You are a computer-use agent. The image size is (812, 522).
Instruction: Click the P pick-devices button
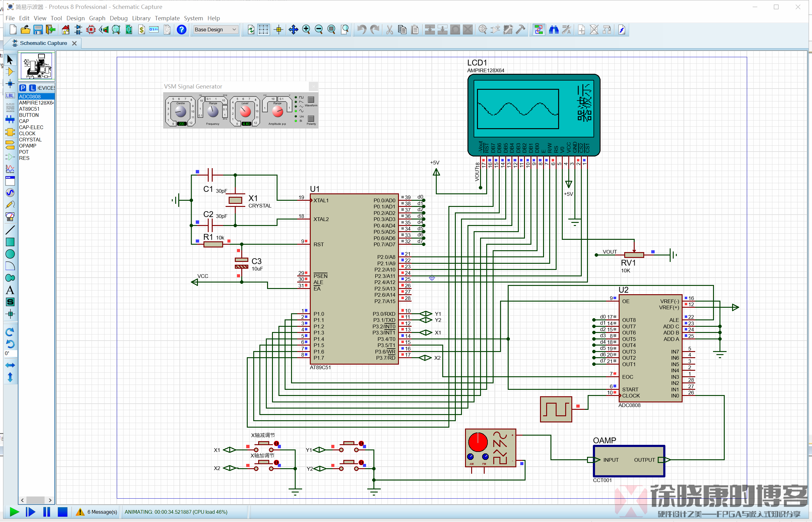[23, 88]
